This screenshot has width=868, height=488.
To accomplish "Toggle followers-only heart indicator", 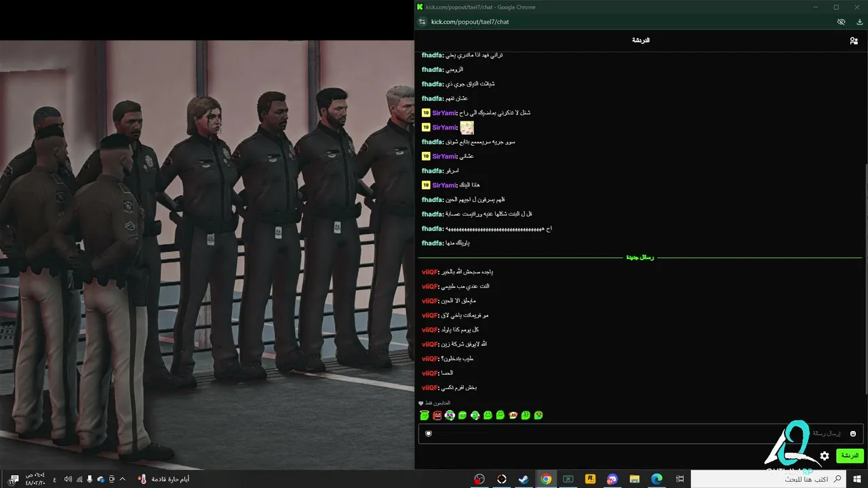I will point(421,403).
